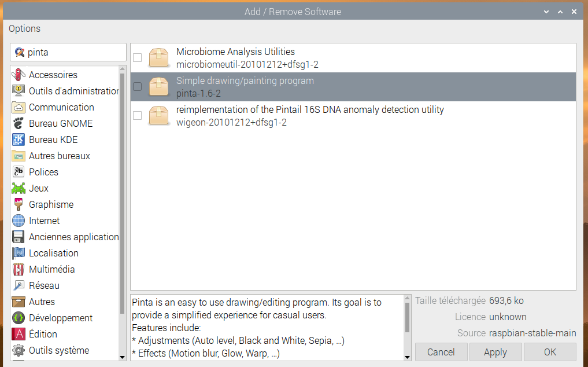Choose the Bureau GNOME footprint icon
The width and height of the screenshot is (588, 367).
19,123
